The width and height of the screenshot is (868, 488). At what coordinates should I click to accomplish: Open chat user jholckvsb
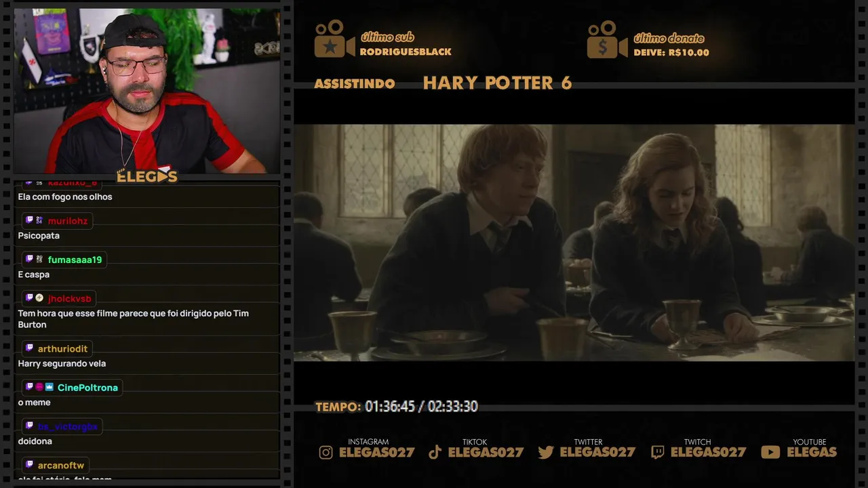click(x=70, y=299)
